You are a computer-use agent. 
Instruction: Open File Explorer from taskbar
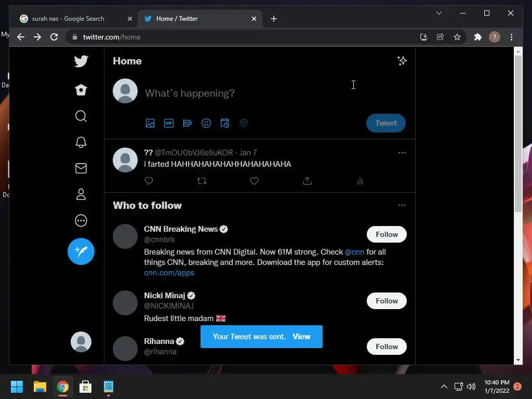39,387
